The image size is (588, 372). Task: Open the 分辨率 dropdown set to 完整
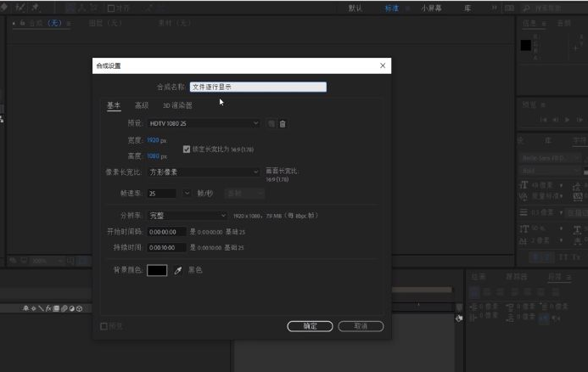[188, 216]
